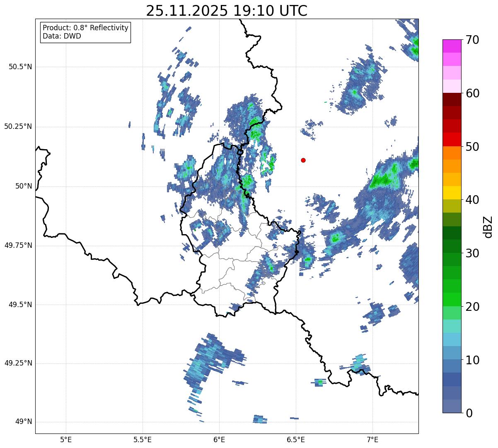
Task: Click the bright green swatch just above 20
Action: click(452, 300)
